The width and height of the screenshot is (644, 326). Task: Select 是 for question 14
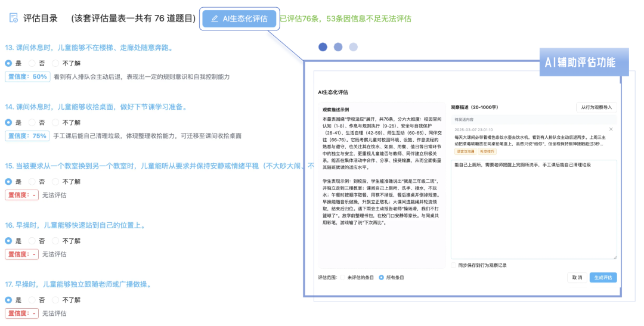(8, 122)
